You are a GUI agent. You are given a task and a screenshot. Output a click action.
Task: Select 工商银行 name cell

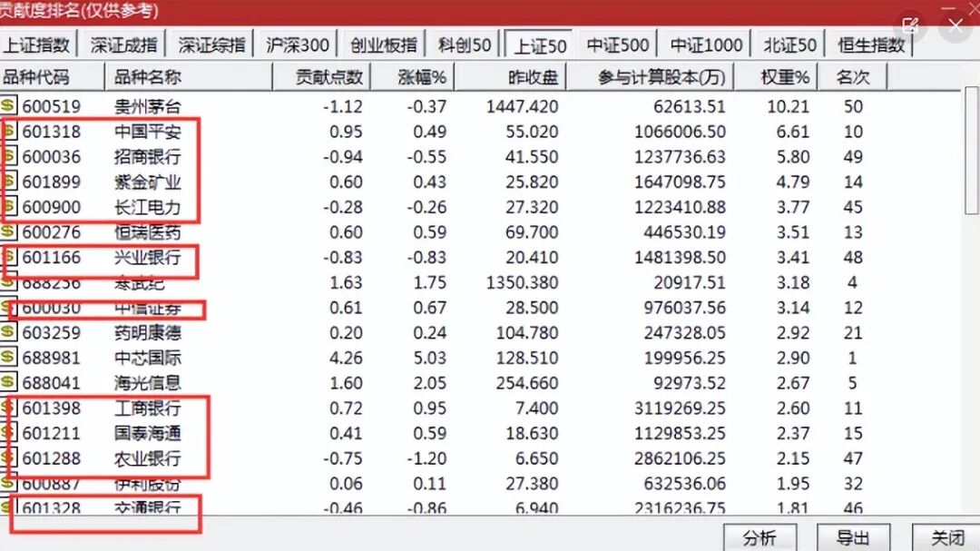tap(148, 408)
